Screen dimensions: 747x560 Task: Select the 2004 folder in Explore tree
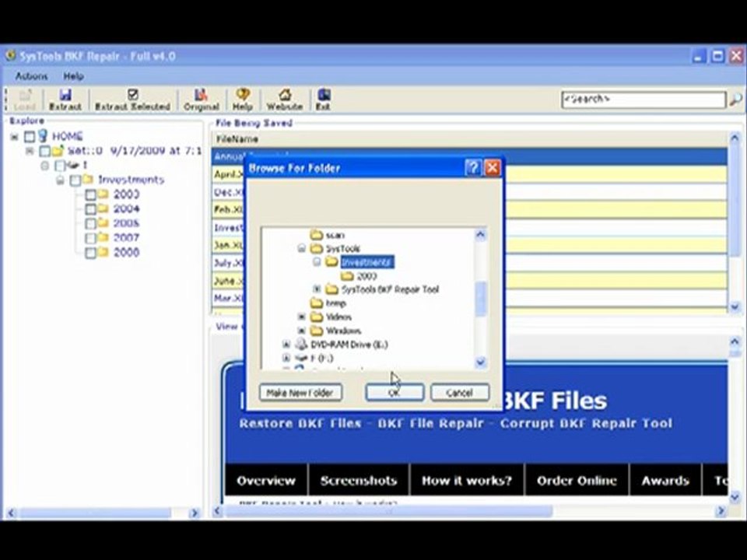[126, 208]
